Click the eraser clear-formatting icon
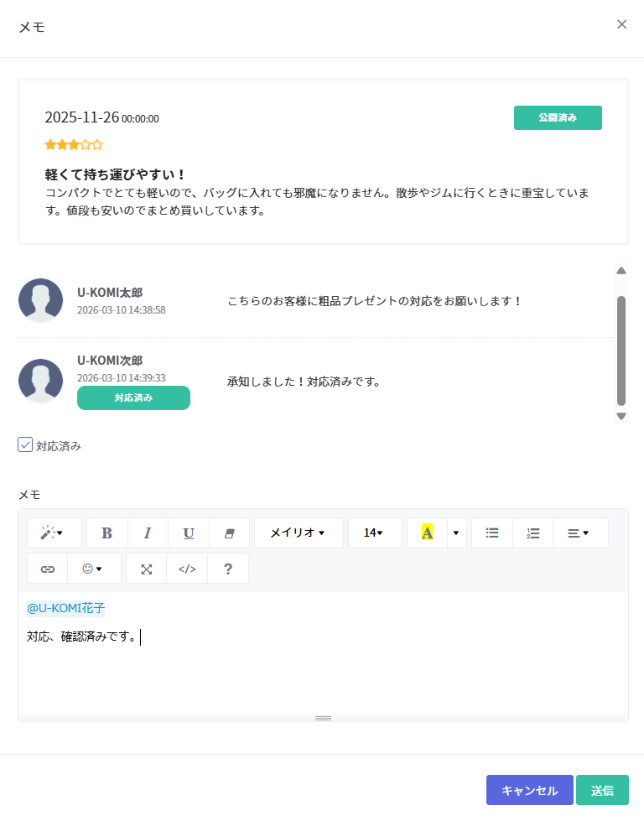 229,533
